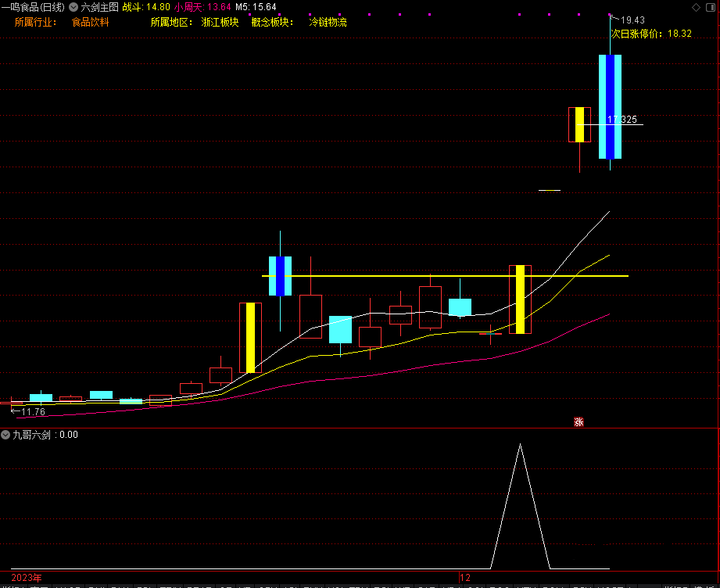Screen dimensions: 720x588
Task: Open the 六剑主图 indicator dropdown arrow
Action: 73,6
